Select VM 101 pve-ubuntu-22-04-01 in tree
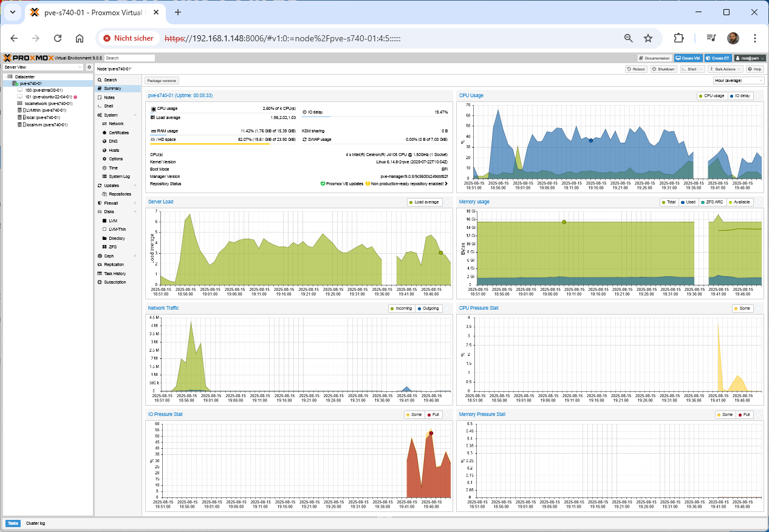The width and height of the screenshot is (769, 532). tap(49, 97)
